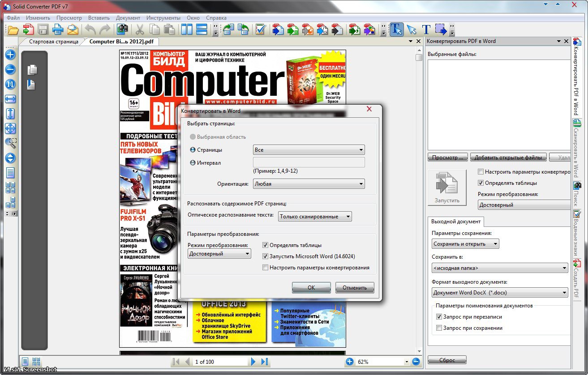This screenshot has height=375, width=588.
Task: Click the interval page range input field
Action: pyautogui.click(x=309, y=162)
